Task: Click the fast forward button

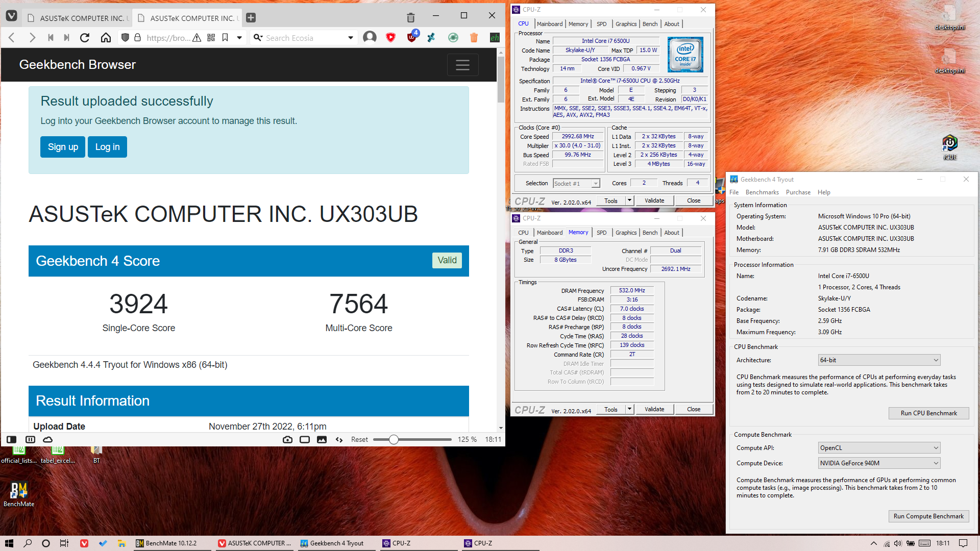Action: [x=66, y=38]
